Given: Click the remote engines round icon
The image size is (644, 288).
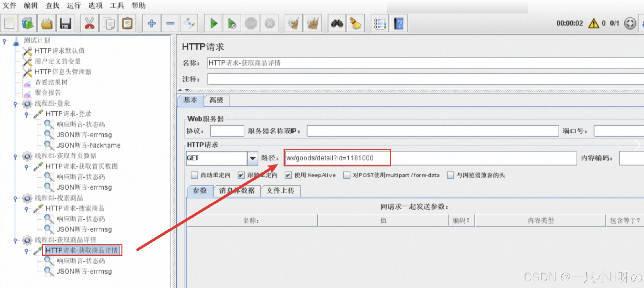Looking at the screenshot, I should (630, 23).
